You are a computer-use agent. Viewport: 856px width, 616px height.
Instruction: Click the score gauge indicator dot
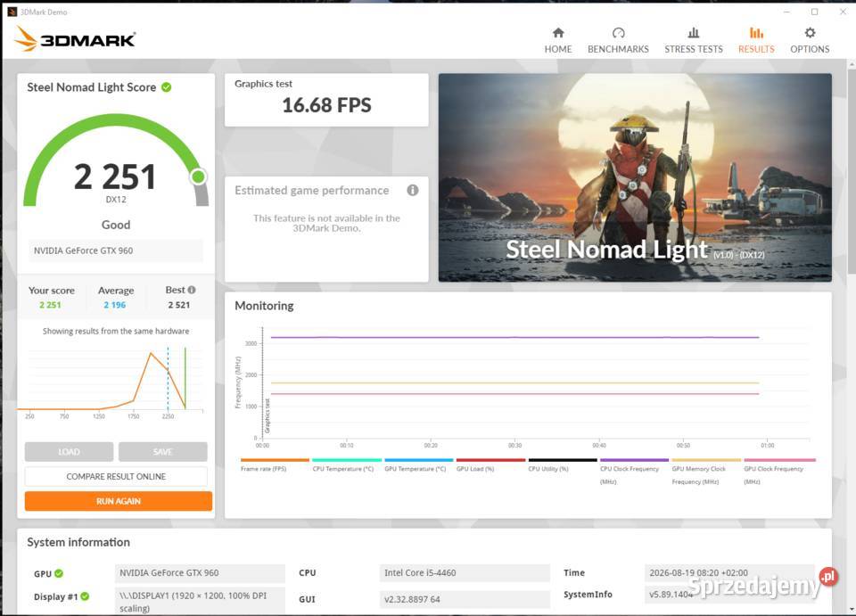coord(198,177)
